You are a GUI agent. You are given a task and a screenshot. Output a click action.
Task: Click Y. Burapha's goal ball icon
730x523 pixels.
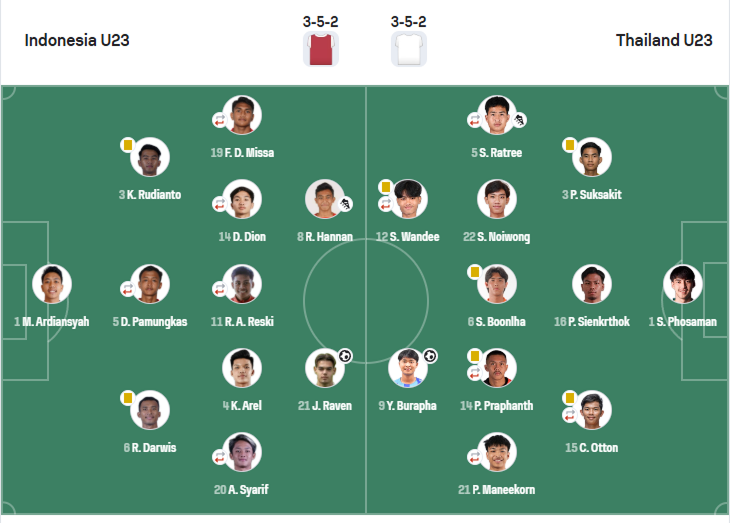coord(430,356)
